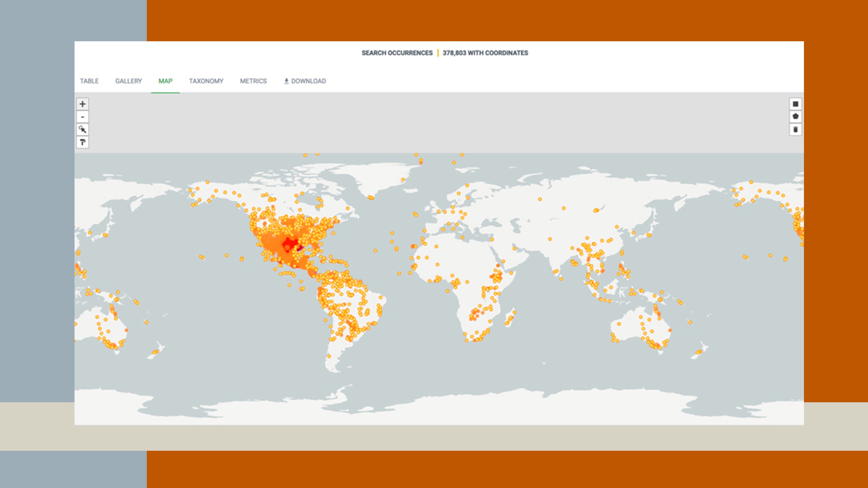The width and height of the screenshot is (868, 488).
Task: Open the paint roller map style tool
Action: pos(82,142)
